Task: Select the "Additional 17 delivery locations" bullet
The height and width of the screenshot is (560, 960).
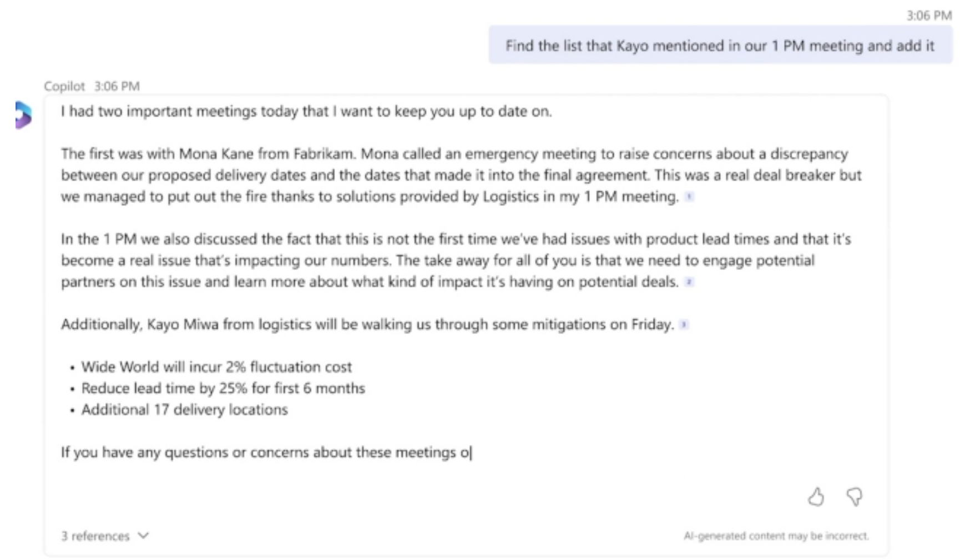Action: 185,410
